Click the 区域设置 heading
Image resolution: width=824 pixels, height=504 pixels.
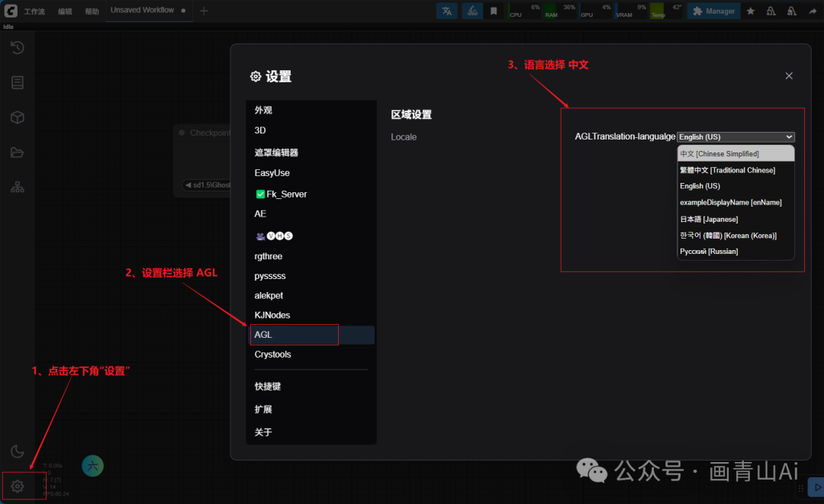[x=411, y=114]
